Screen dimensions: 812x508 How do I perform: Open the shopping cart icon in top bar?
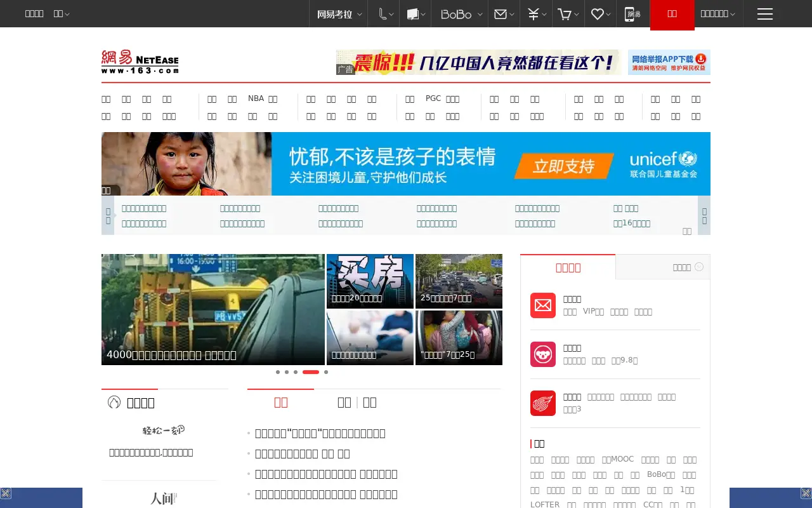coord(564,14)
